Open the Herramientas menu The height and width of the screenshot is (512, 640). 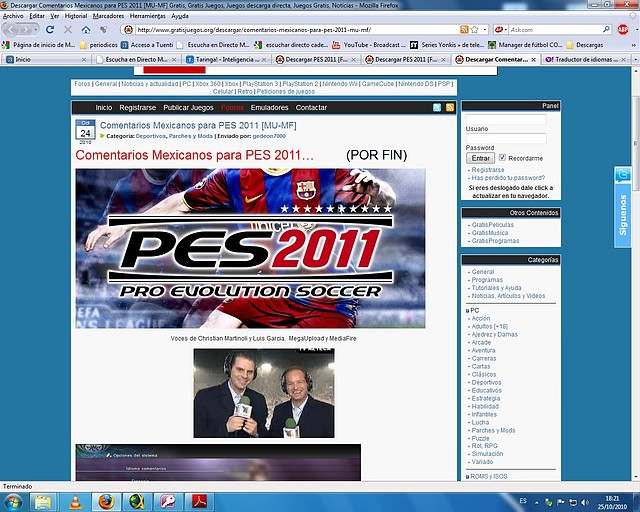147,16
